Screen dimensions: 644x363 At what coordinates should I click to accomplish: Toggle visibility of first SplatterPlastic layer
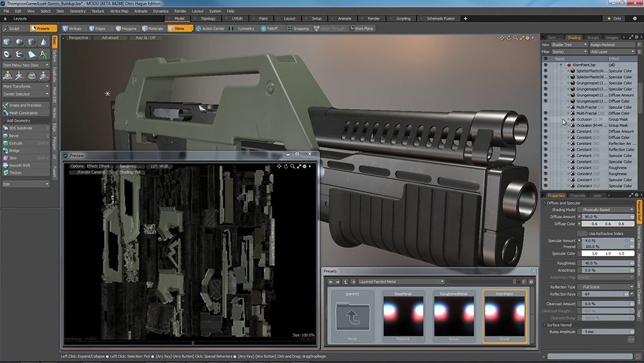(545, 71)
